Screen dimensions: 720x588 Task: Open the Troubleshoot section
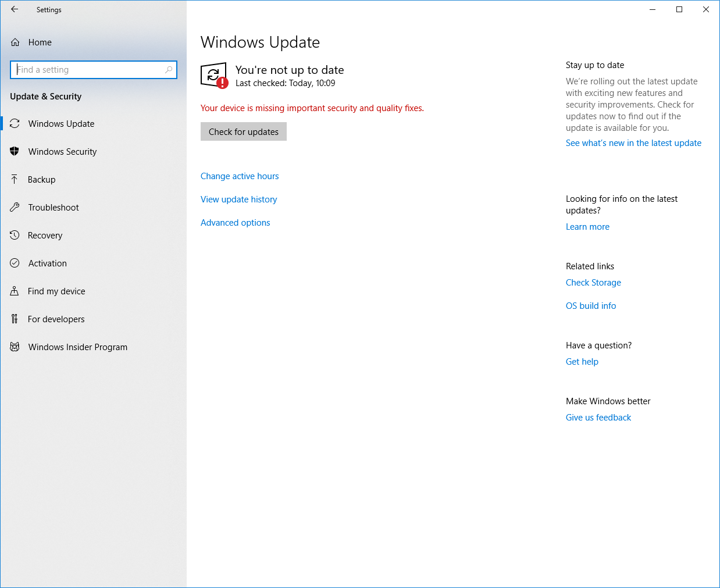pyautogui.click(x=94, y=207)
